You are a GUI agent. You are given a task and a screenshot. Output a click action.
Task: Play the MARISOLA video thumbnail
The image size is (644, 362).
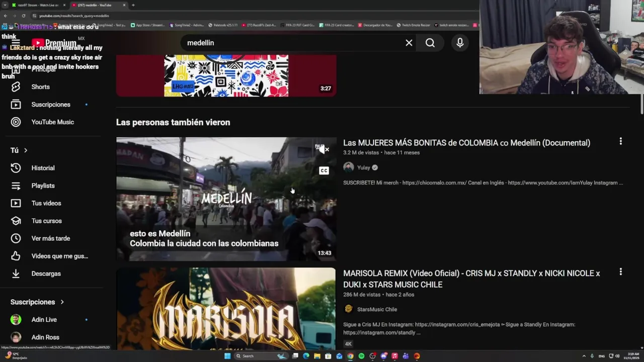(226, 309)
